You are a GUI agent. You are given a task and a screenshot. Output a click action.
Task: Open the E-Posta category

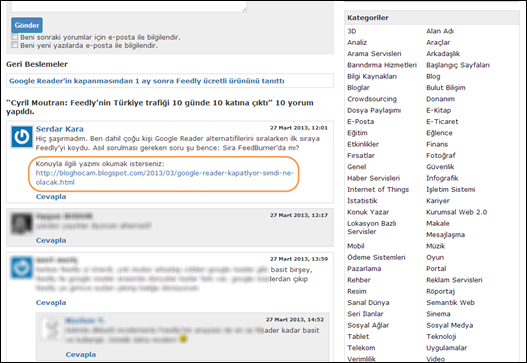(x=361, y=122)
